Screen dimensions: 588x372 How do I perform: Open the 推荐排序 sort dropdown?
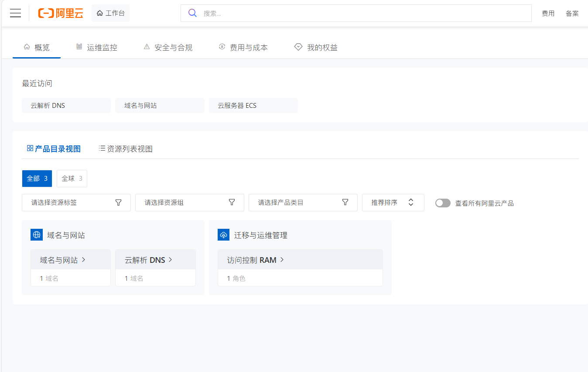pyautogui.click(x=393, y=203)
